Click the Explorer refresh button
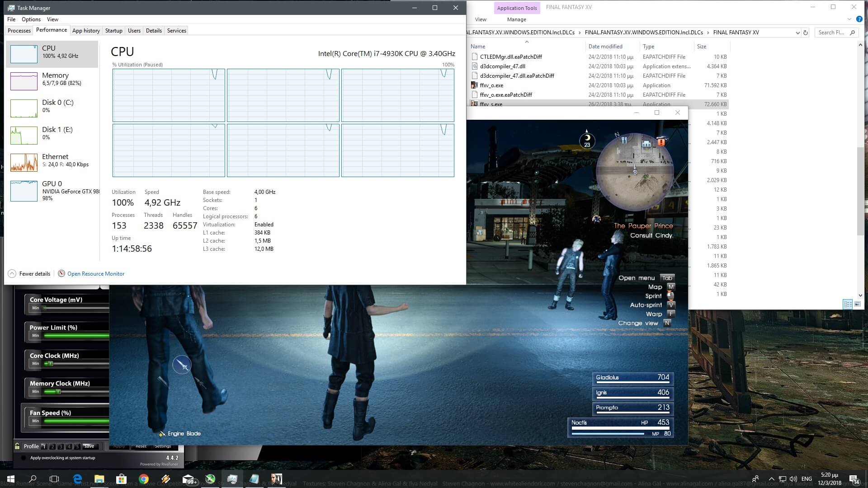 click(x=805, y=33)
